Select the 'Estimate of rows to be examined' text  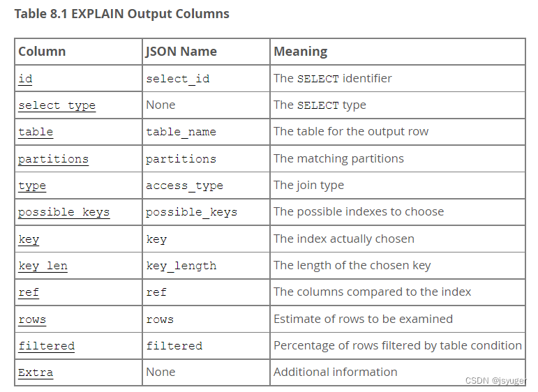(x=363, y=319)
